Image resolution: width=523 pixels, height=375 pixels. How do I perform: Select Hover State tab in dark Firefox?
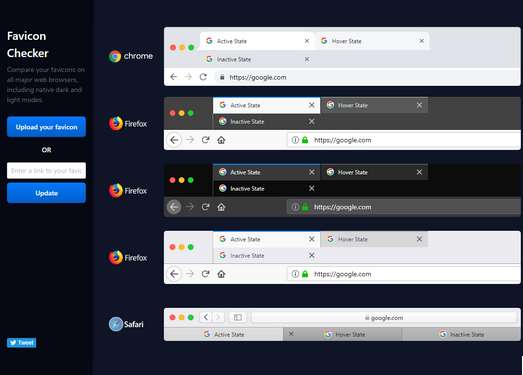[374, 172]
